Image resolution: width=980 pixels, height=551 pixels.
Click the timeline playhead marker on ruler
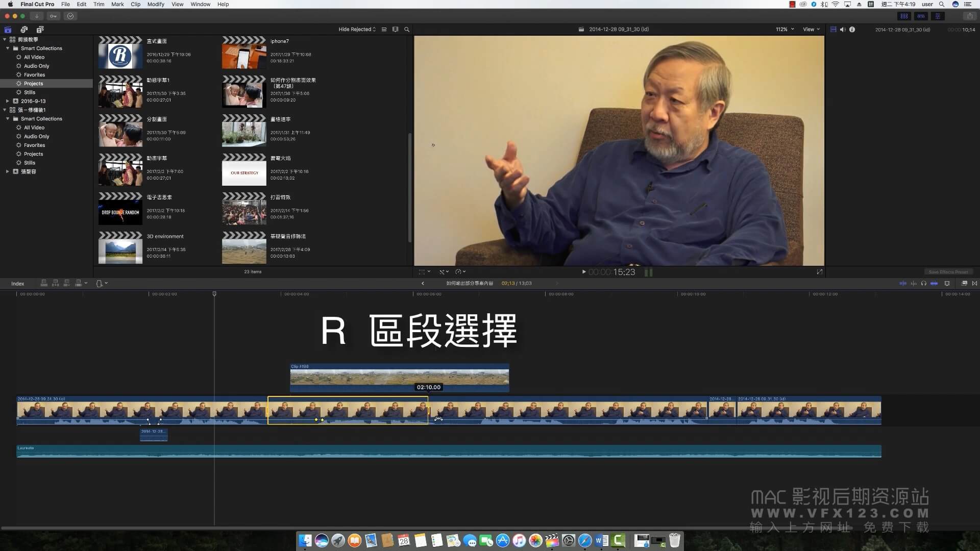[214, 294]
